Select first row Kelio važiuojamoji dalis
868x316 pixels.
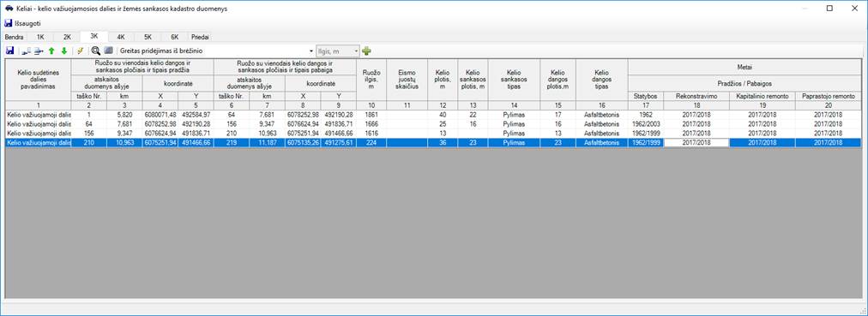(x=39, y=115)
